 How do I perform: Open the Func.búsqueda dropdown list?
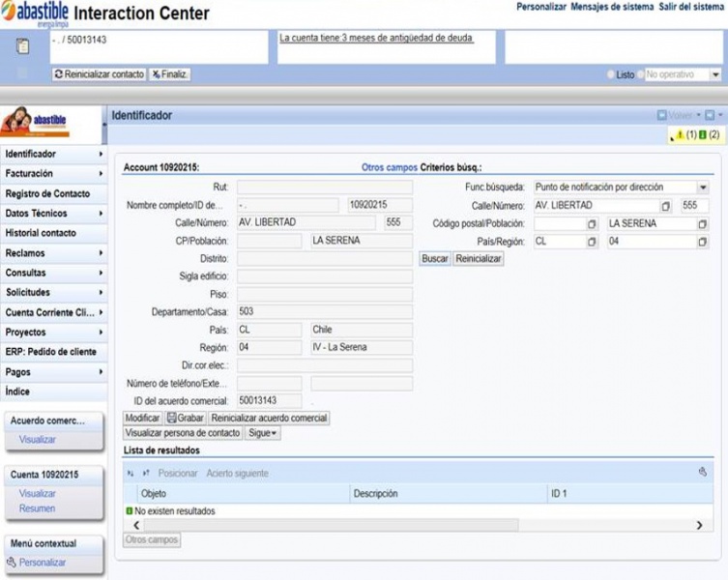point(703,188)
